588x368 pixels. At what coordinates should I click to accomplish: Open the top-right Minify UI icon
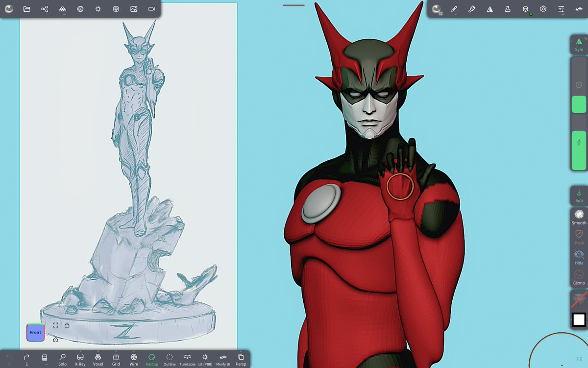(x=579, y=9)
